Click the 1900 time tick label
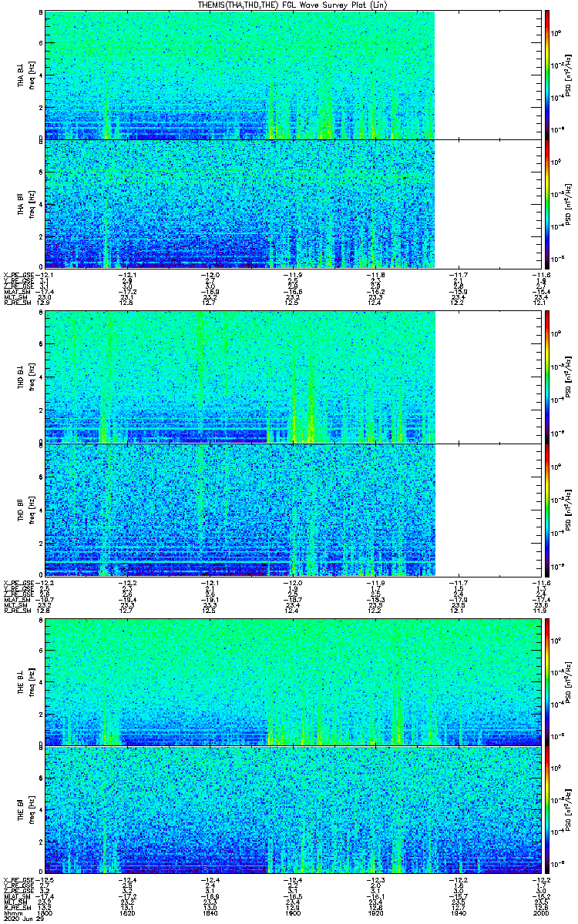This screenshot has height=924, width=578. pos(292,913)
